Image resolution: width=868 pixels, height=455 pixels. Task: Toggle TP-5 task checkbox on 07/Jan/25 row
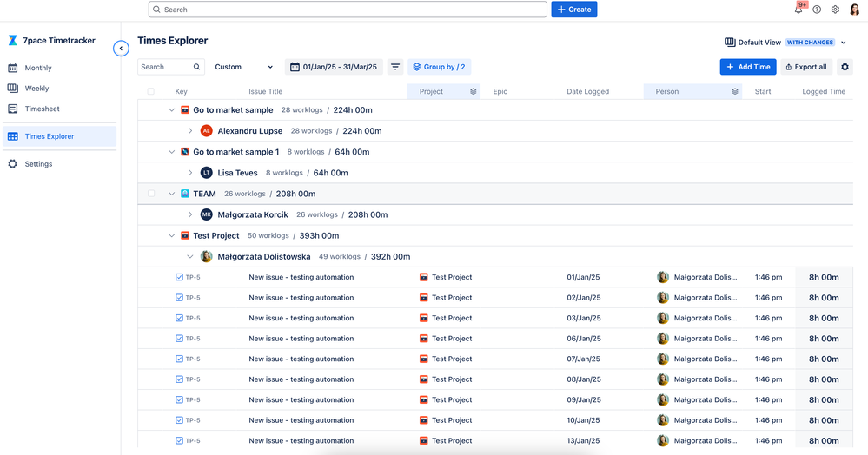pyautogui.click(x=179, y=359)
